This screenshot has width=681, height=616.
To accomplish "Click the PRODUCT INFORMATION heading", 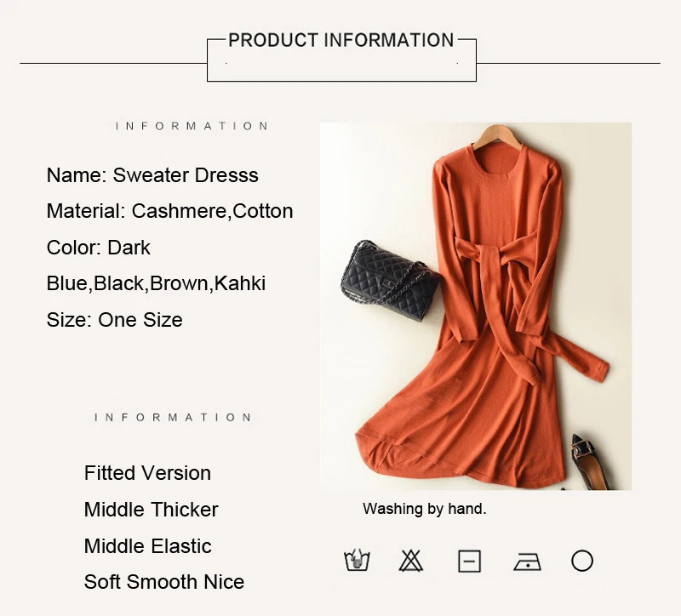I will click(x=341, y=40).
